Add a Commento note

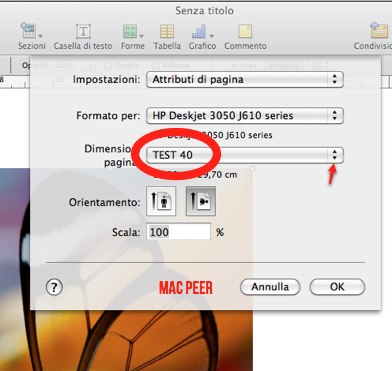[245, 37]
